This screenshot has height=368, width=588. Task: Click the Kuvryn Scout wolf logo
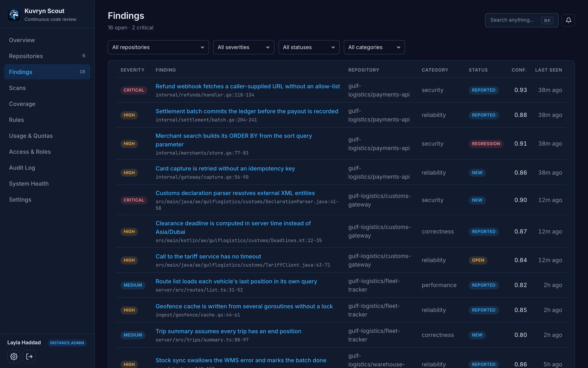[14, 15]
